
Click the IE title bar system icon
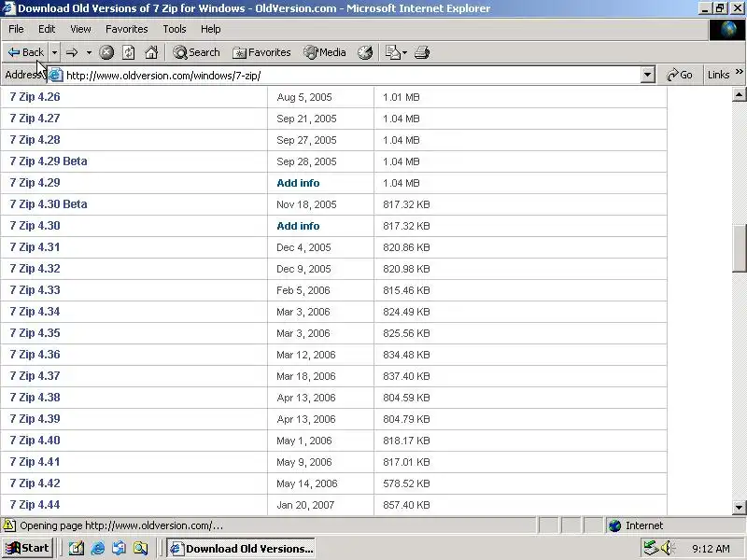[8, 8]
